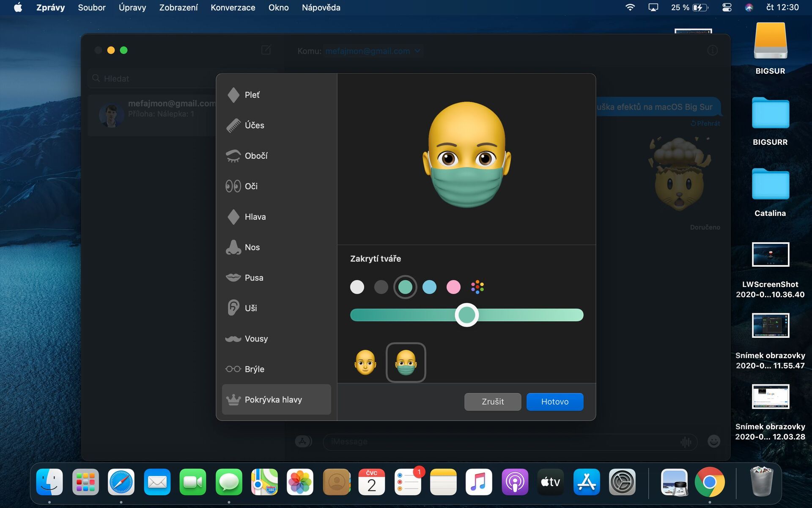Image resolution: width=812 pixels, height=508 pixels.
Task: Open macOS Control Center in menu bar
Action: 727,8
